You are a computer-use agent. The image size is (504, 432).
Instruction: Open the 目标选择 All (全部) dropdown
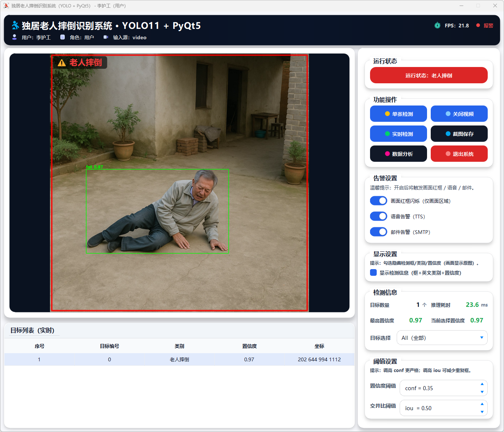point(442,338)
